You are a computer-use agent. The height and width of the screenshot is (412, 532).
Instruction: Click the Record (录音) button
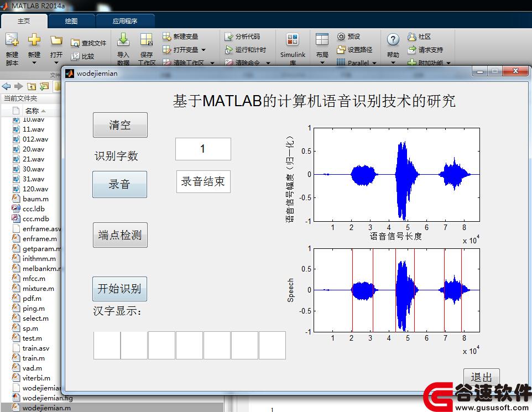coord(120,184)
